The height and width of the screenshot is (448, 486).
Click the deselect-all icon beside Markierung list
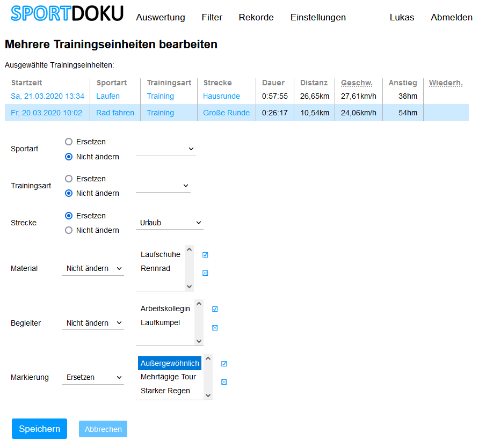coord(224,382)
